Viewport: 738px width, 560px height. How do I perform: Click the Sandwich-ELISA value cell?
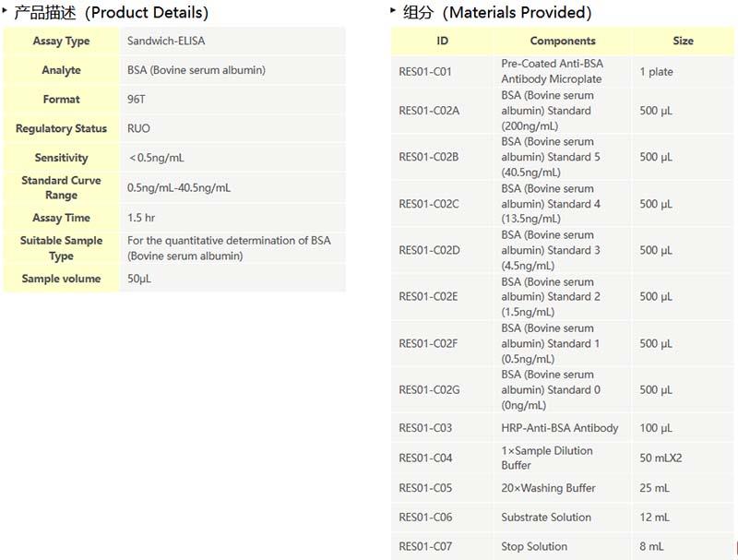tap(166, 42)
